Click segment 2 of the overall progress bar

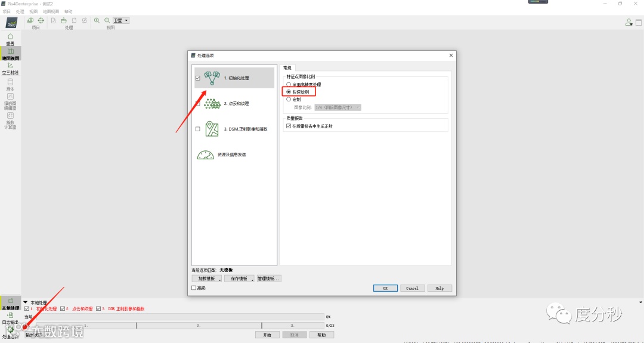(x=199, y=325)
